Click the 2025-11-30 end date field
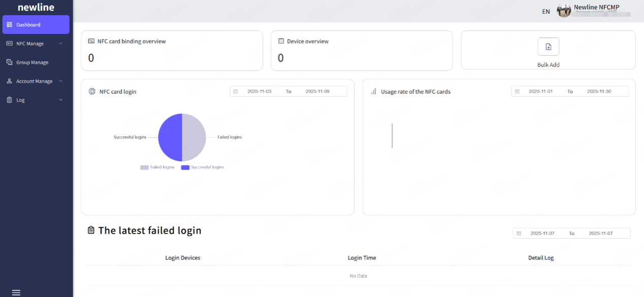The image size is (644, 297). point(599,92)
